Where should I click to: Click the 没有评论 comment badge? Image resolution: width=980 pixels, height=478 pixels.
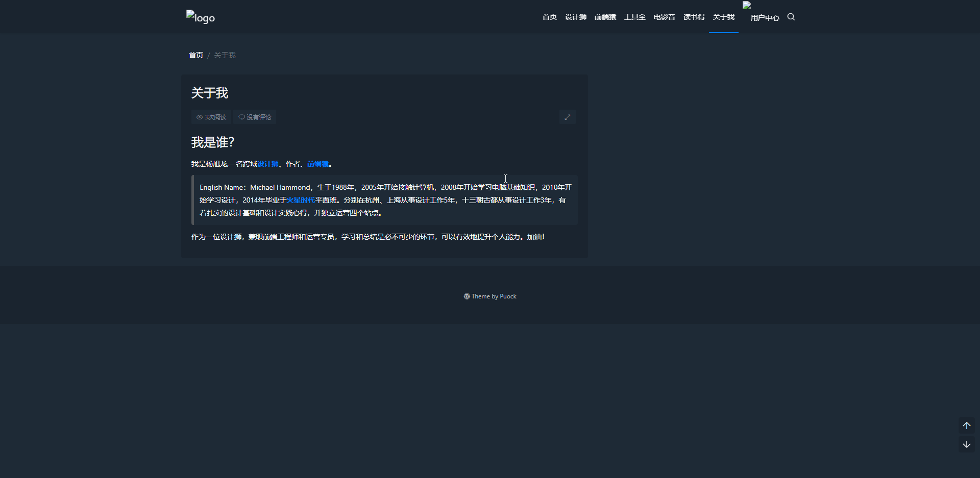[255, 117]
